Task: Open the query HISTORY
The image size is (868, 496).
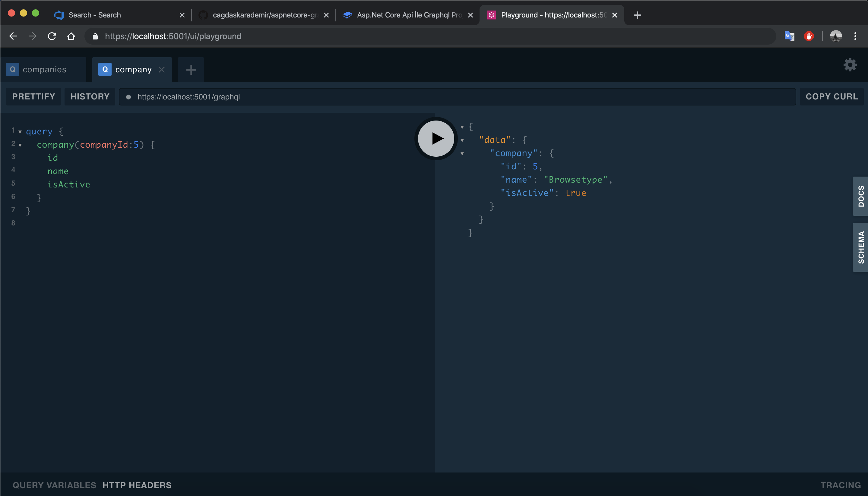Action: coord(90,97)
